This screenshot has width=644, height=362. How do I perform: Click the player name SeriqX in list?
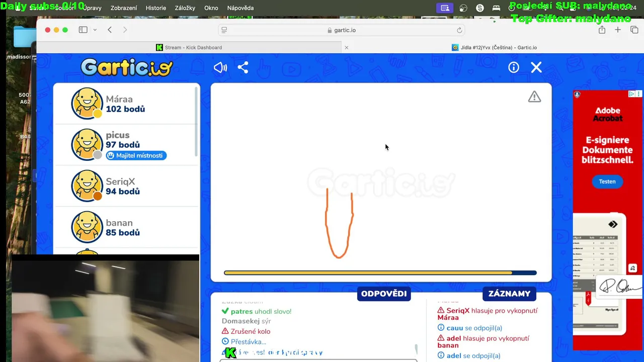click(120, 182)
